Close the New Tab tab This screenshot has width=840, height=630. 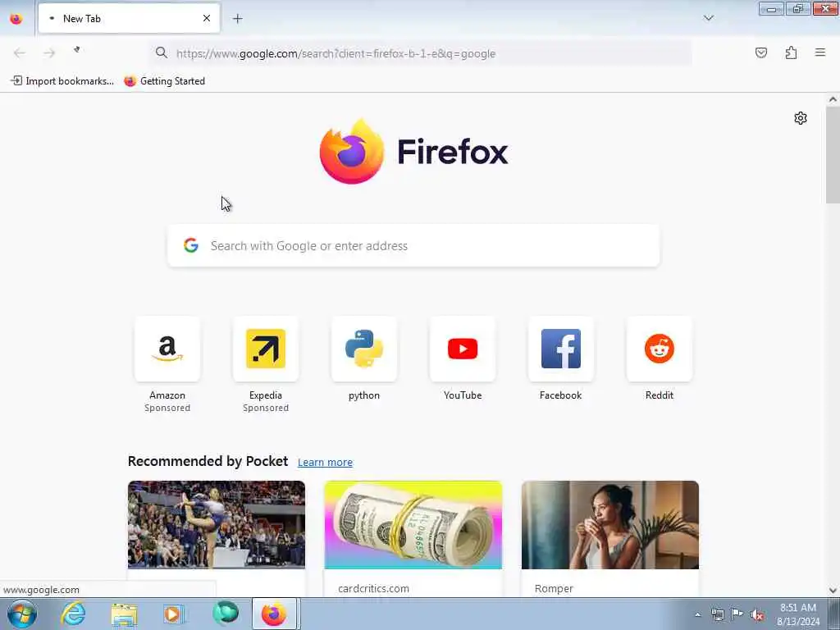(x=207, y=18)
